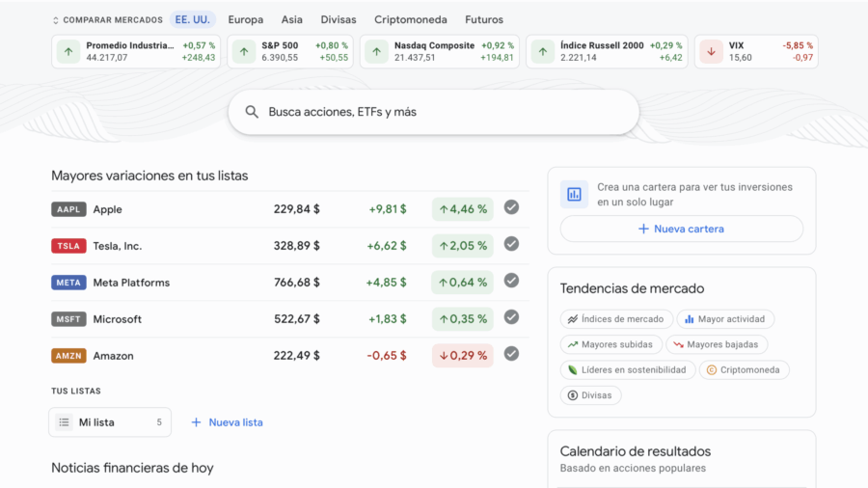Select the EE. UU. market tab
868x488 pixels.
[x=192, y=20]
